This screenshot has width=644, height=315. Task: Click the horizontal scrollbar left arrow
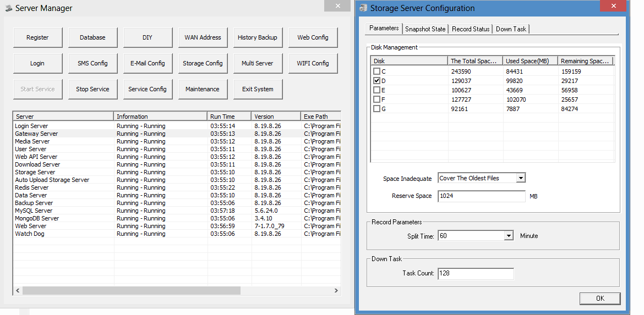point(18,290)
